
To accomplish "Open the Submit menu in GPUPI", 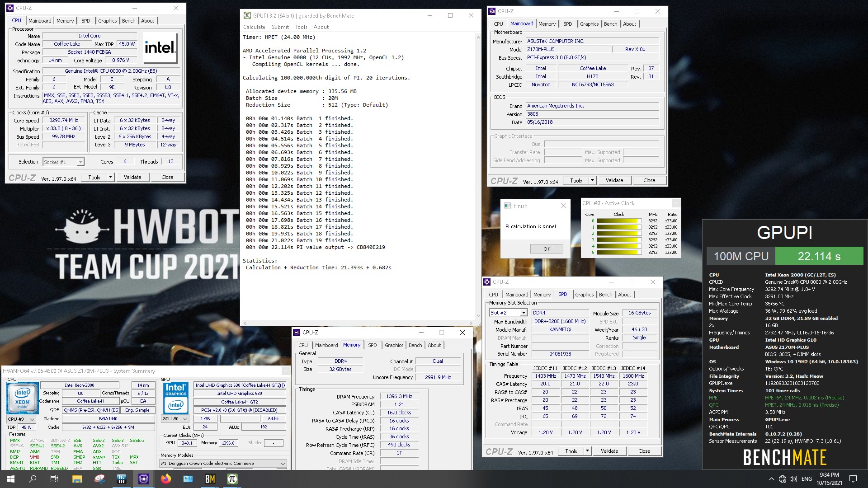I will pos(280,27).
